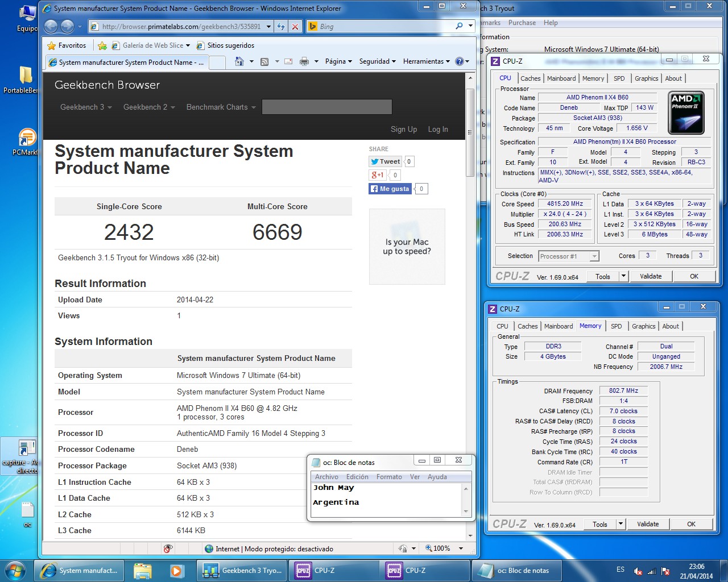Viewport: 728px width, 582px height.
Task: Click the browser page vertical scrollbar
Action: [x=470, y=132]
